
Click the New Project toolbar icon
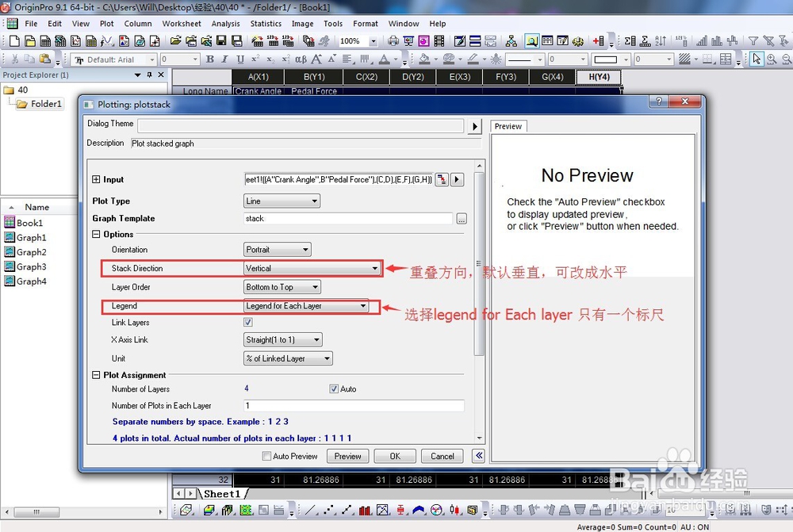14,41
